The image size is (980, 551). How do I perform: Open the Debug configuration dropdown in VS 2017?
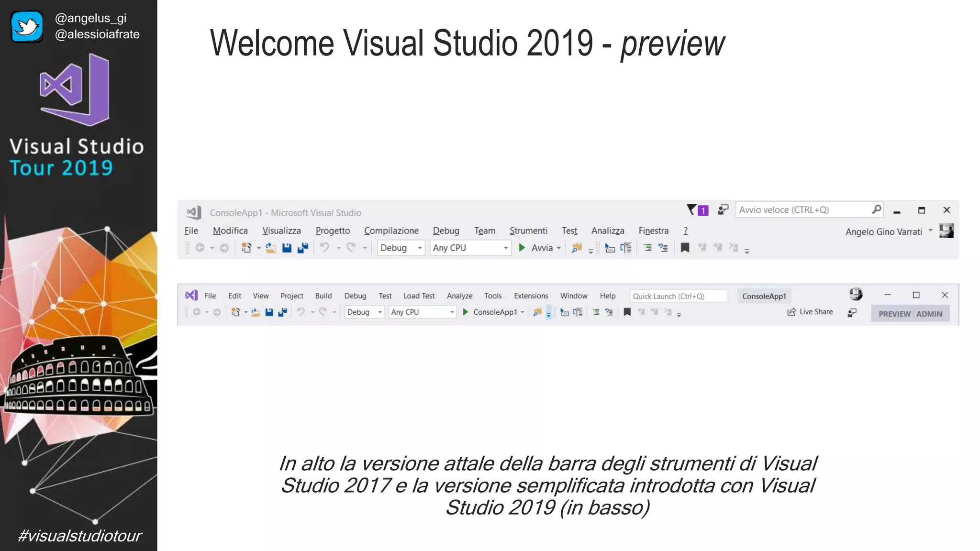click(x=401, y=248)
